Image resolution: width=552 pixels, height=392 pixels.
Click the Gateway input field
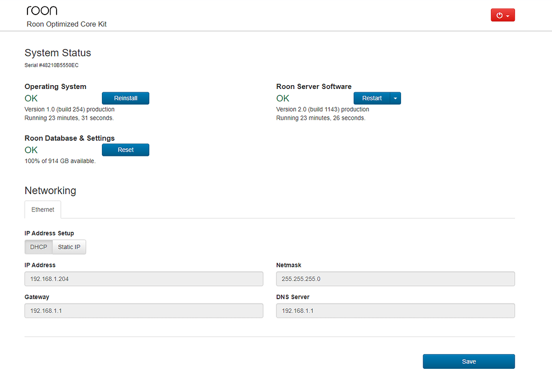tap(143, 311)
